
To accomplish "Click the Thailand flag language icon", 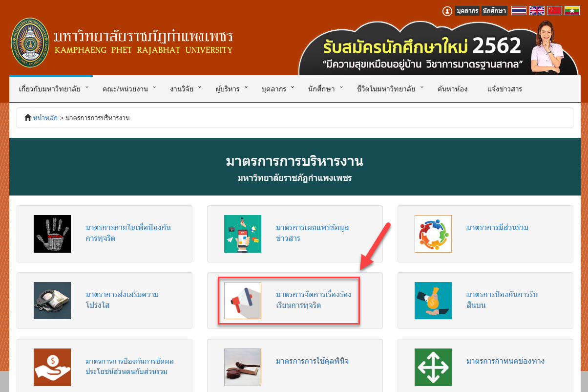I will tap(519, 11).
